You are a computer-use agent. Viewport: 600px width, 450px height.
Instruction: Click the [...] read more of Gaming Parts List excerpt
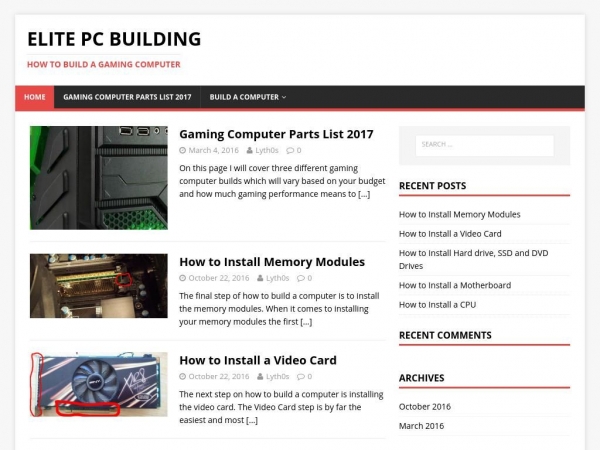click(x=364, y=194)
